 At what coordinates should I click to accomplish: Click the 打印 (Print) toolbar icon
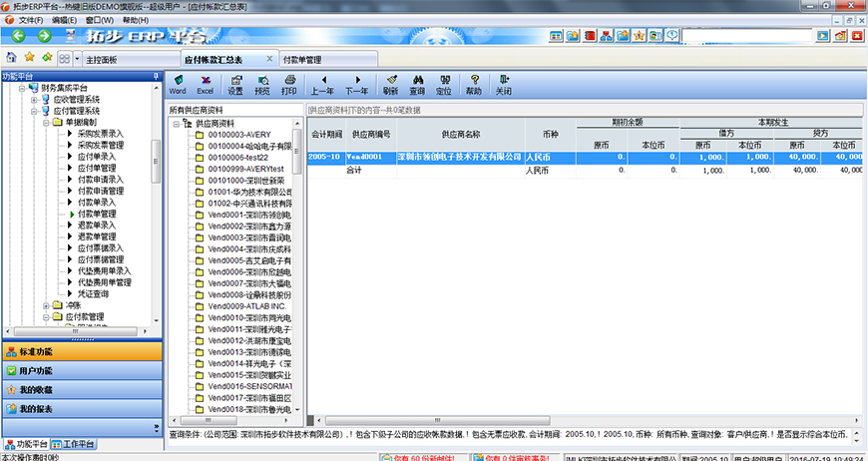(289, 84)
